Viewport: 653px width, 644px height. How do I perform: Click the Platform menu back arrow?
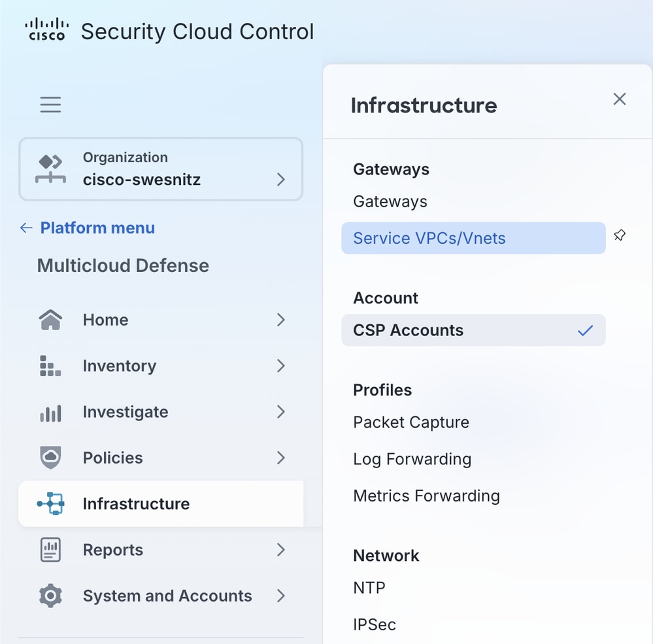click(x=26, y=228)
